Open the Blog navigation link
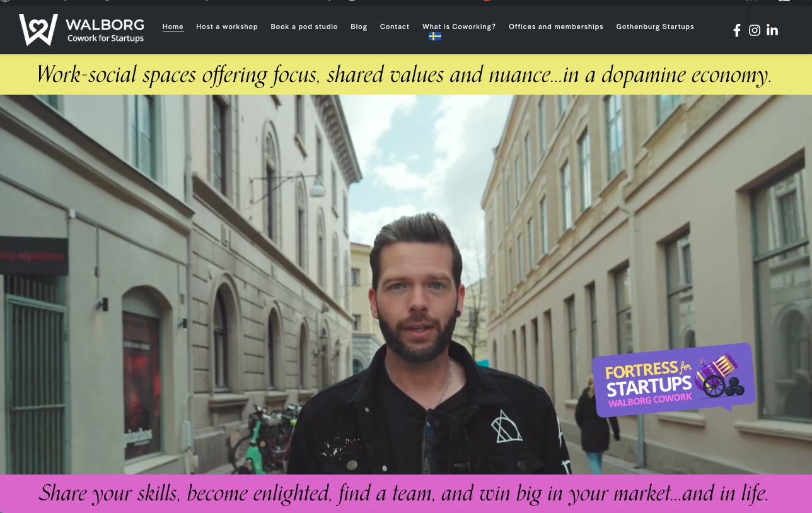 (359, 27)
